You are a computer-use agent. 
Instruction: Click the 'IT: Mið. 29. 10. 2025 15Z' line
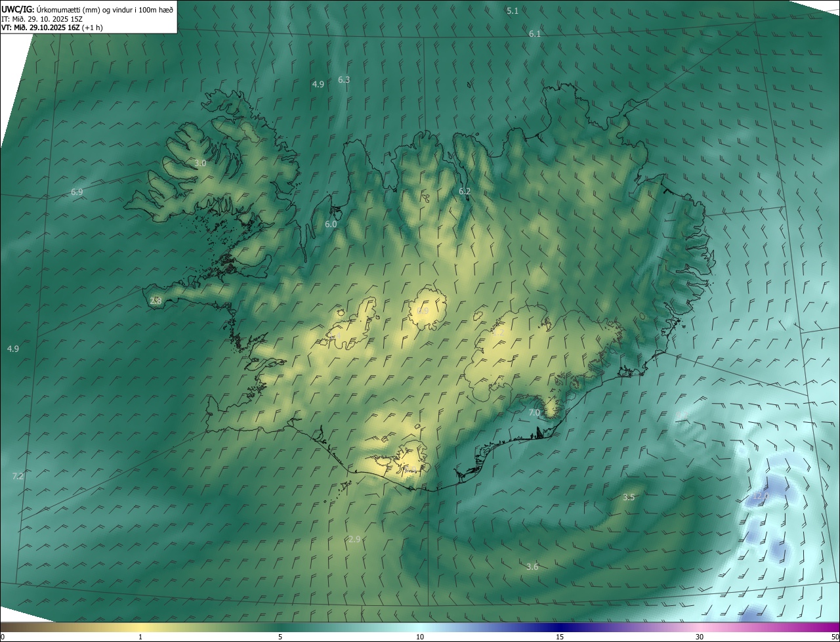pyautogui.click(x=41, y=19)
